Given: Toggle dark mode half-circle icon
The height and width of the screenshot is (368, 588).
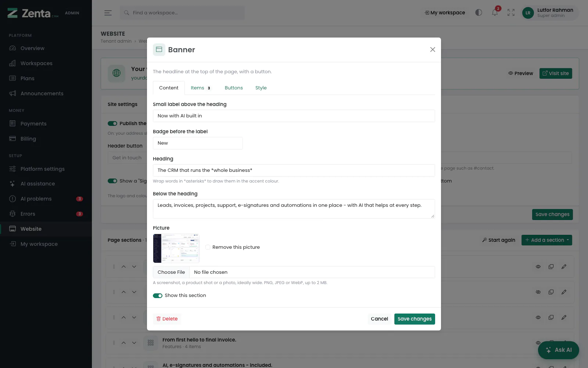Looking at the screenshot, I should pyautogui.click(x=478, y=13).
